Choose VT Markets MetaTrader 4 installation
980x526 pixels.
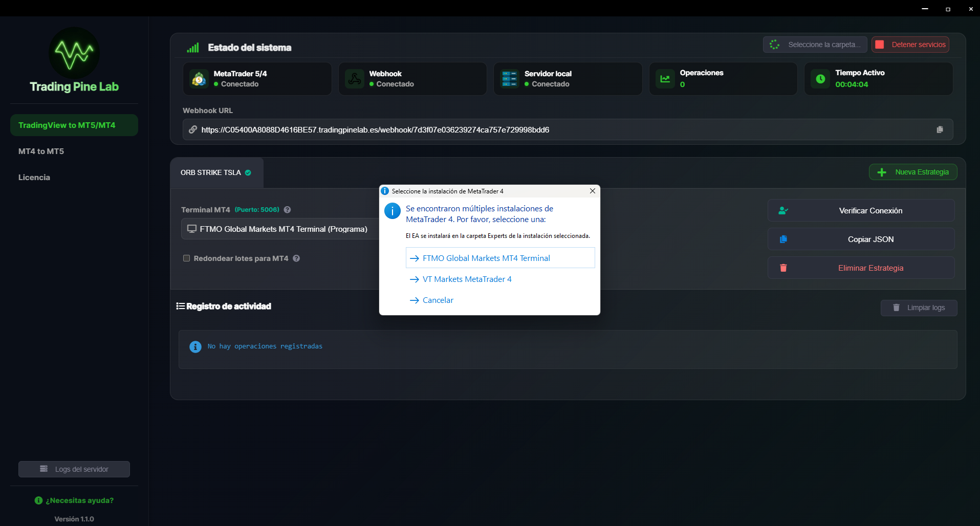(x=500, y=279)
